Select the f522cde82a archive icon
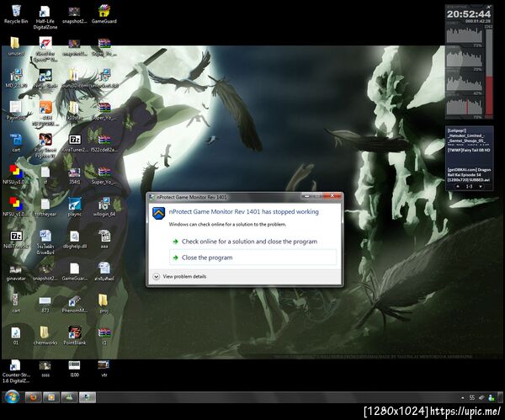505x420 pixels. (x=104, y=143)
